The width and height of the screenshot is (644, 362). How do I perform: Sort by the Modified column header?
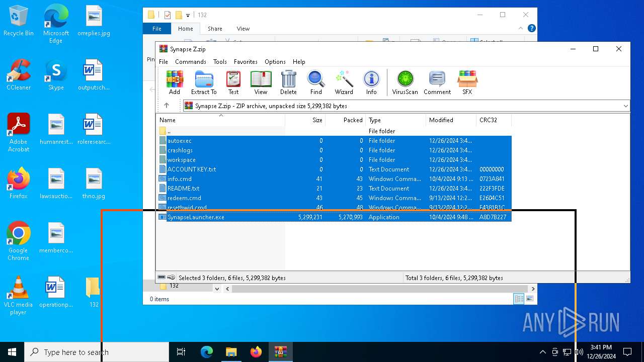tap(451, 120)
